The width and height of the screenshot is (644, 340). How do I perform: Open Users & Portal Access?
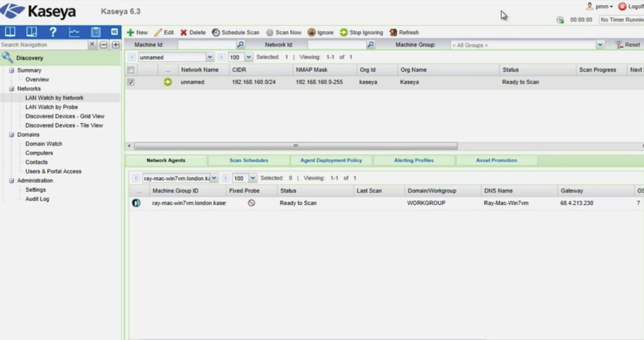53,171
